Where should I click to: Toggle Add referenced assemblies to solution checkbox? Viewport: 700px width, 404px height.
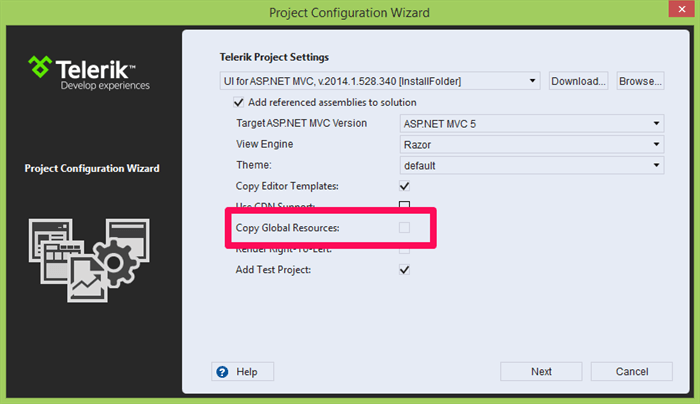click(x=238, y=102)
